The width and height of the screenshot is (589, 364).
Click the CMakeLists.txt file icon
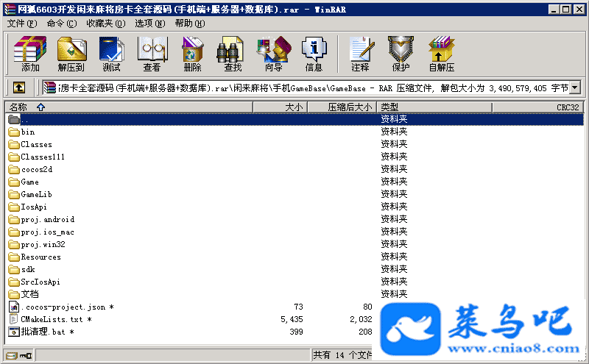coord(13,319)
